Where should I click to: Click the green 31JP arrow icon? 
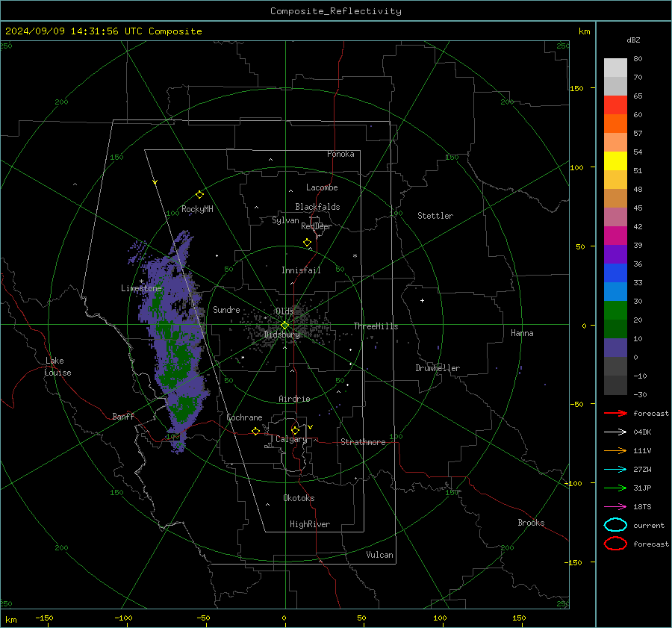point(615,488)
